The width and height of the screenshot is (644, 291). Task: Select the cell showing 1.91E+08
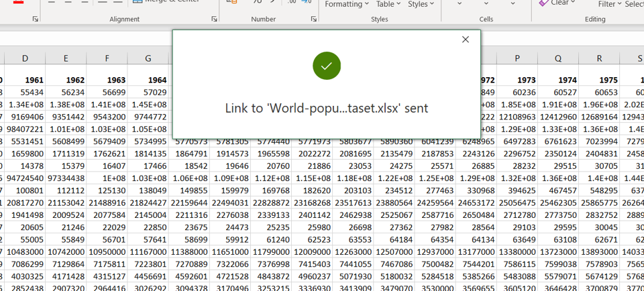click(x=559, y=105)
